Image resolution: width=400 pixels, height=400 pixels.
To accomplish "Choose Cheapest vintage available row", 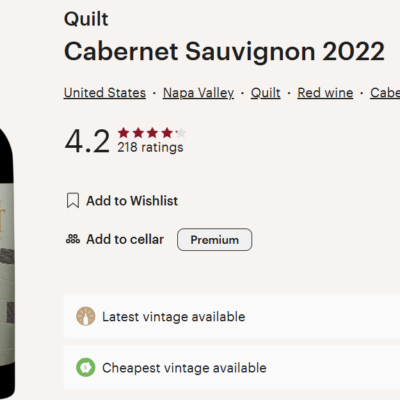I will pos(232,368).
